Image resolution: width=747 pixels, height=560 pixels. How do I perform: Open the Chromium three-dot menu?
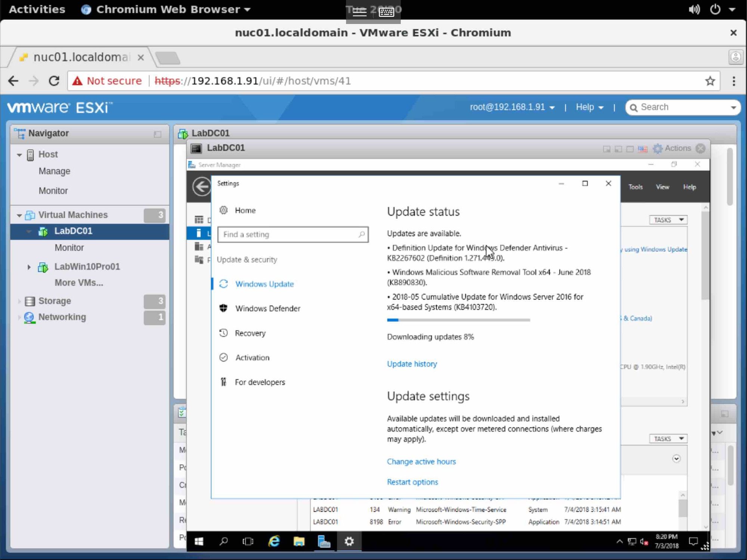tap(734, 81)
